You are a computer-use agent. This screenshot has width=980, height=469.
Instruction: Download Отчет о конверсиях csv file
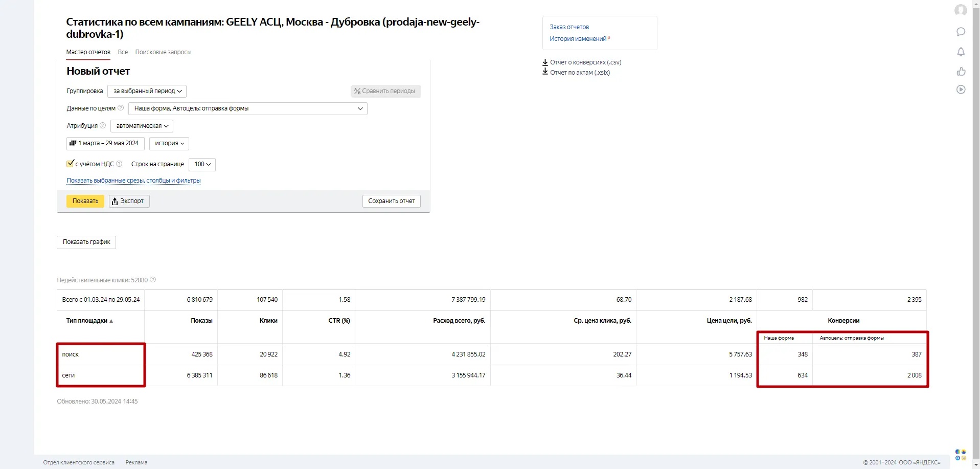click(585, 62)
